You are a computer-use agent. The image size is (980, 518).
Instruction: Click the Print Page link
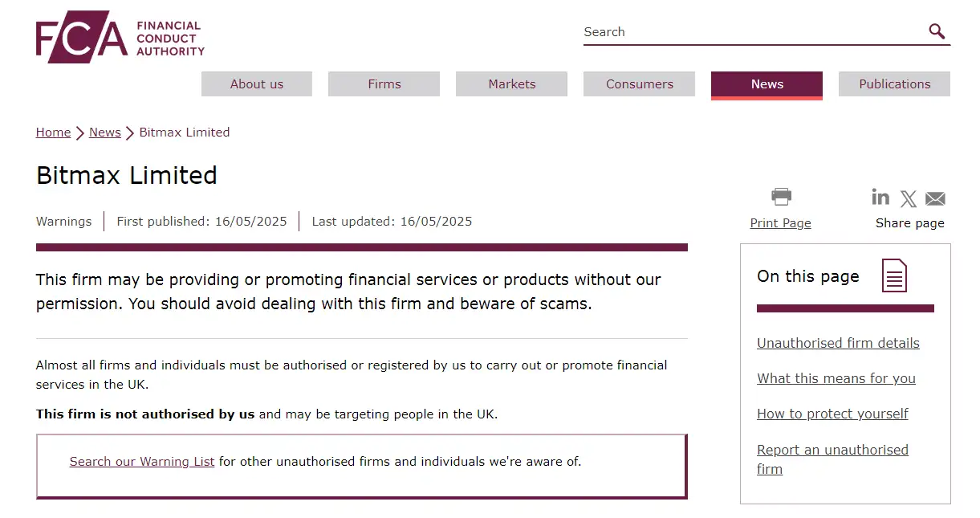[781, 223]
